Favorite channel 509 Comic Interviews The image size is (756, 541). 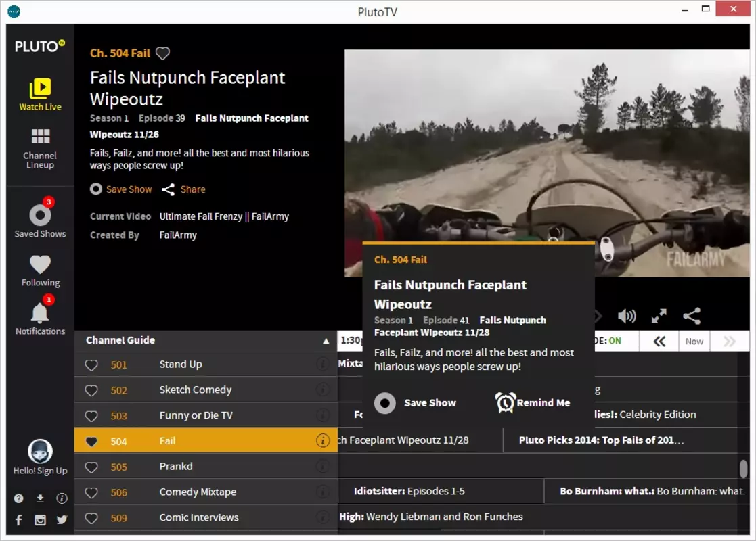[91, 518]
